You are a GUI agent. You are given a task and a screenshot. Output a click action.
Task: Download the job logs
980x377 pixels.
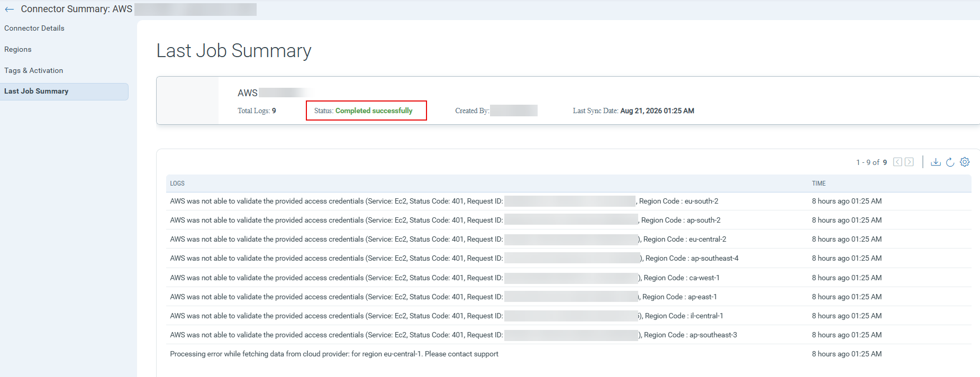[936, 162]
